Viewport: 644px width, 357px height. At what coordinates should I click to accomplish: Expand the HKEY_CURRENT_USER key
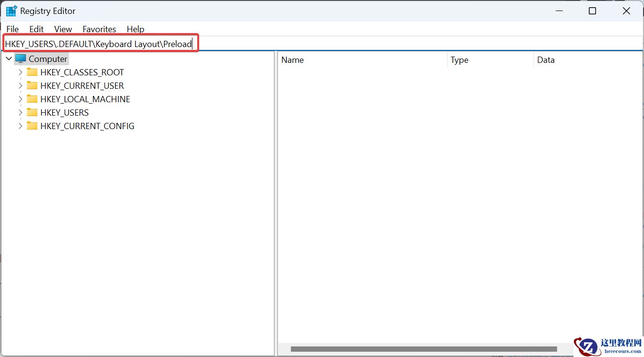20,86
